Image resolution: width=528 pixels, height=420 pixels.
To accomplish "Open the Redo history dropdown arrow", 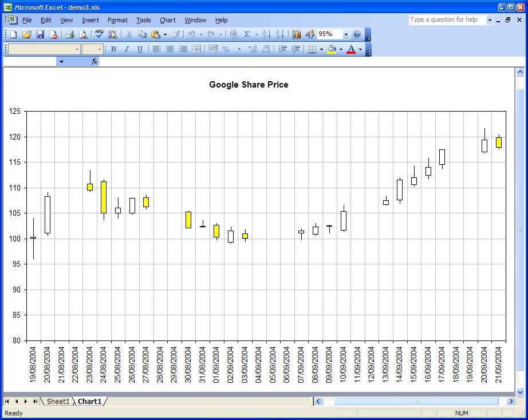I will pyautogui.click(x=220, y=34).
